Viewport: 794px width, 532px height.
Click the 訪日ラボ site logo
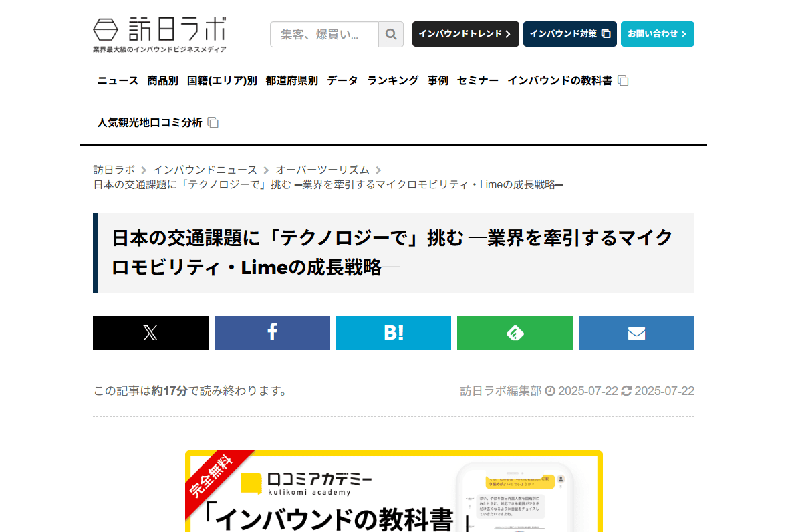click(160, 35)
